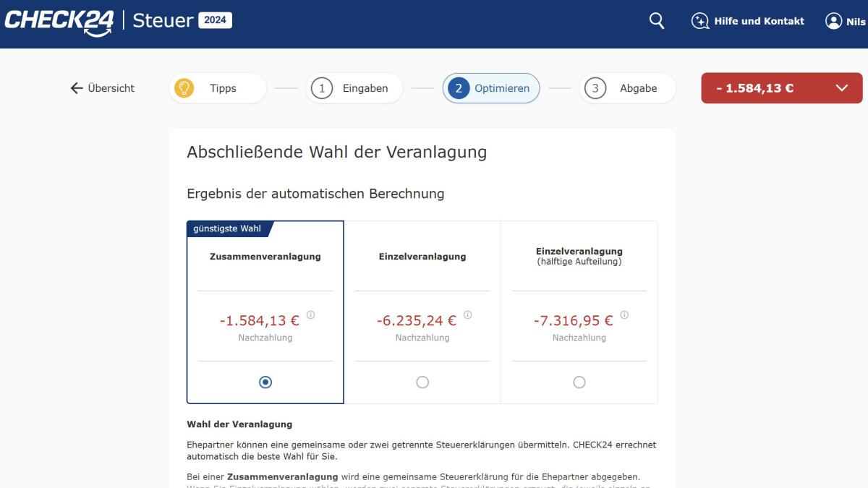Open the info icon beside -1.584,13 €
868x488 pixels.
pyautogui.click(x=310, y=315)
